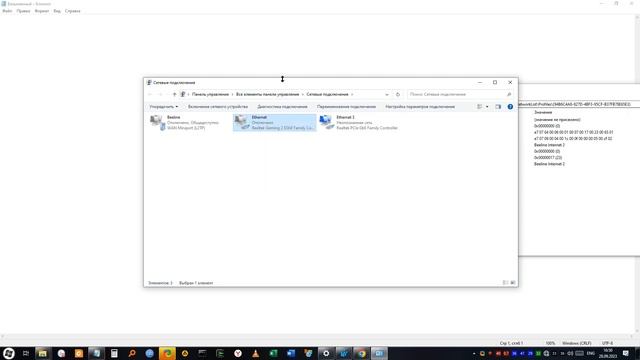Click Настройка параметров подключения button
This screenshot has height=360, width=640.
click(420, 107)
